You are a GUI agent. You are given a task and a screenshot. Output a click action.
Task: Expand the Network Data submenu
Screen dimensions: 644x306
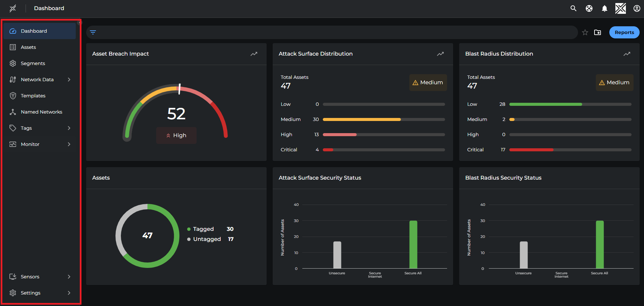click(69, 80)
